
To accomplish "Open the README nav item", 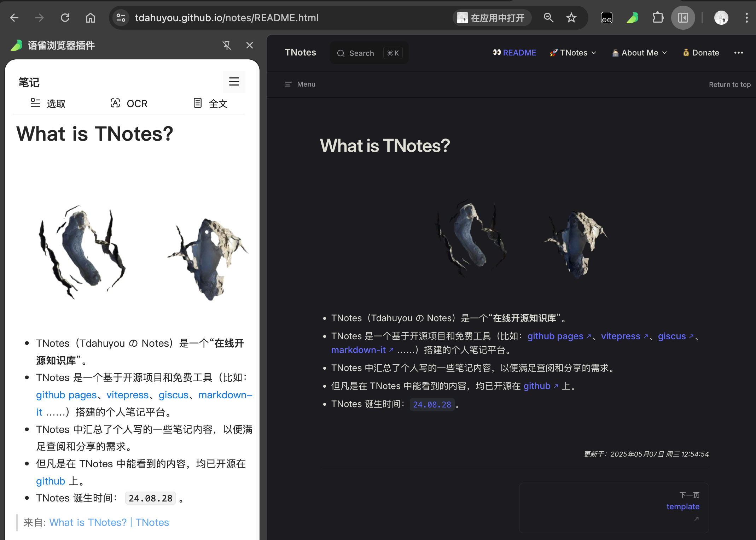I will click(514, 53).
